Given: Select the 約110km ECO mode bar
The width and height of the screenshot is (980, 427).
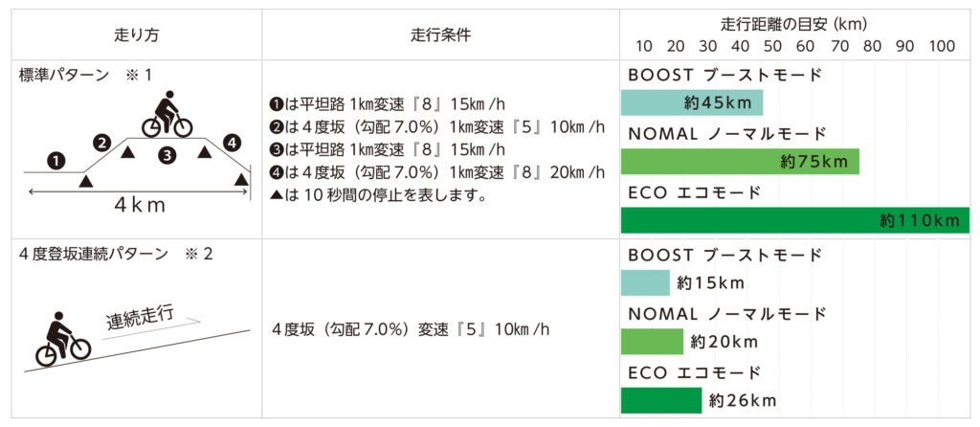Looking at the screenshot, I should pyautogui.click(x=794, y=220).
